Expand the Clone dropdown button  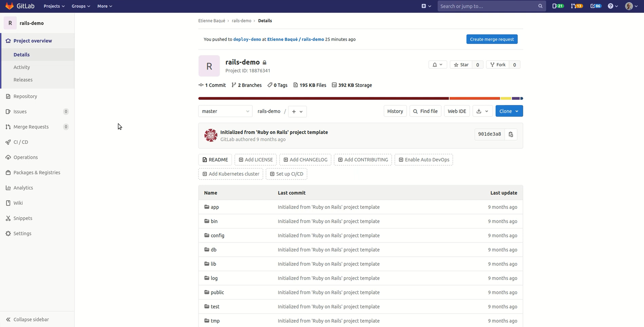(x=509, y=111)
